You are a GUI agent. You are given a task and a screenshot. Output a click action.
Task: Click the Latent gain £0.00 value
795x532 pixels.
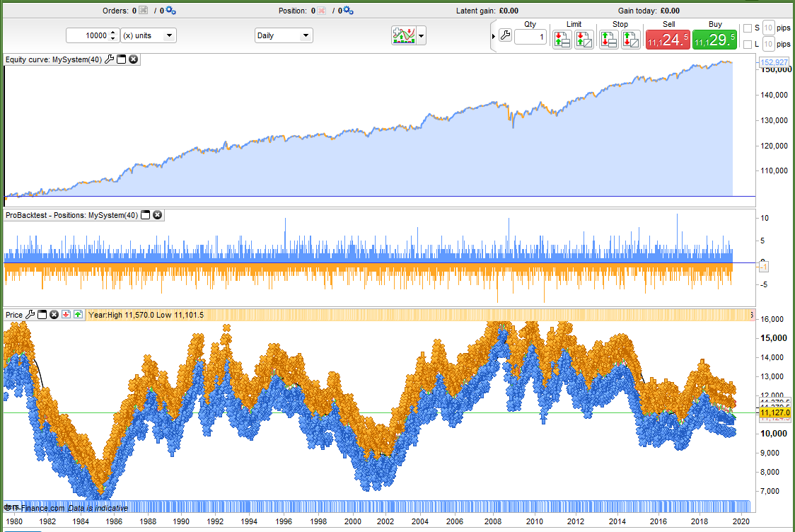[x=509, y=11]
